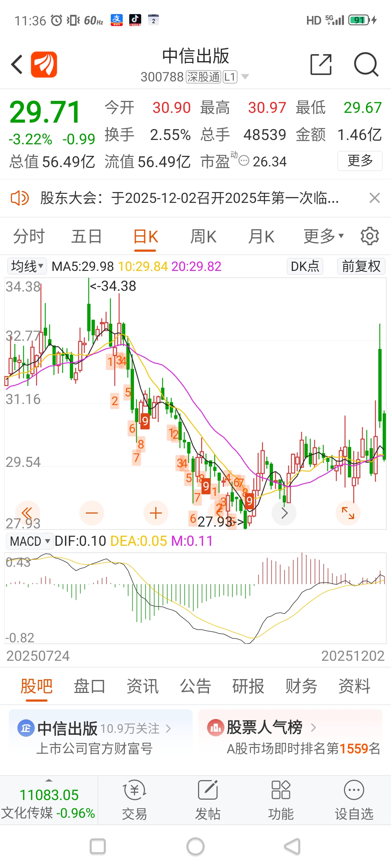This screenshot has width=391, height=868.
Task: Expand the 更多 chart period dropdown
Action: point(323,236)
